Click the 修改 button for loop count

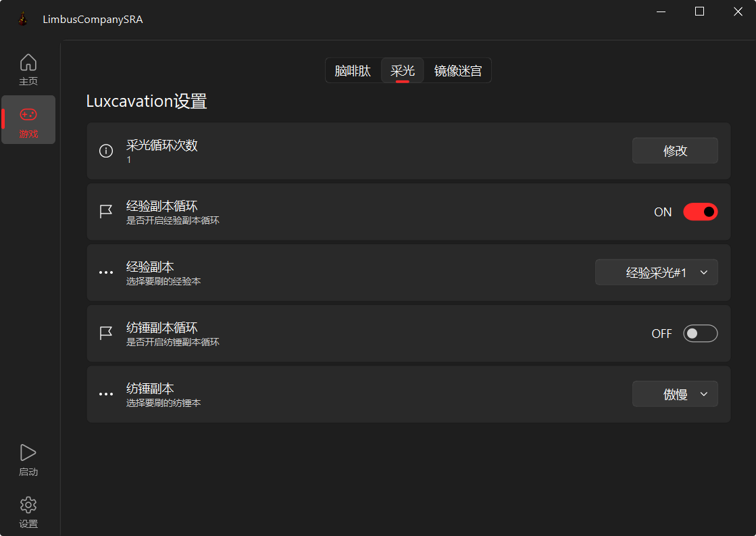point(675,151)
